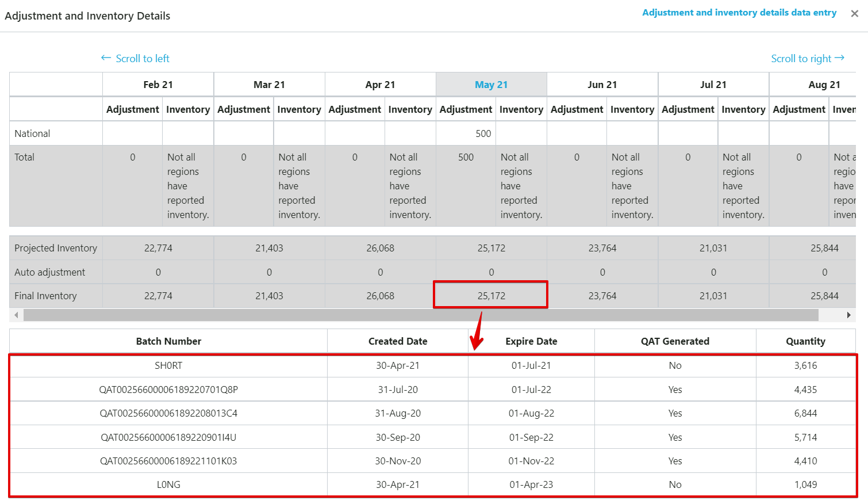The image size is (868, 500).
Task: Click created date 30-Nov-20
Action: click(x=398, y=461)
